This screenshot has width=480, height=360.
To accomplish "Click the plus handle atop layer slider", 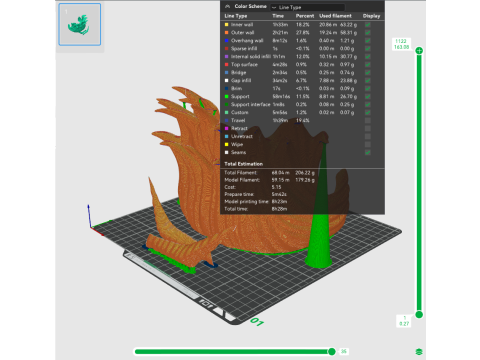I will click(419, 51).
